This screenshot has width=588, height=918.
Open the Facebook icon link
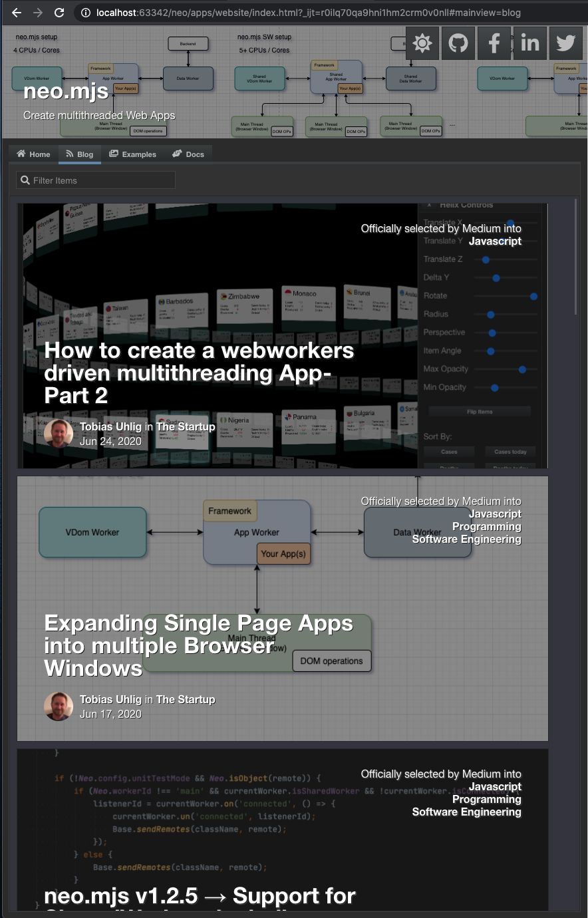pos(494,43)
